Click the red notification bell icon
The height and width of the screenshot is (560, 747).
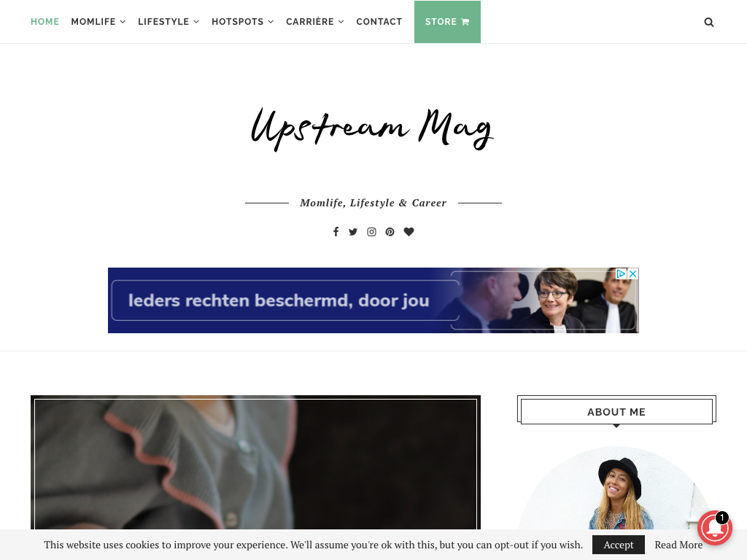[715, 528]
